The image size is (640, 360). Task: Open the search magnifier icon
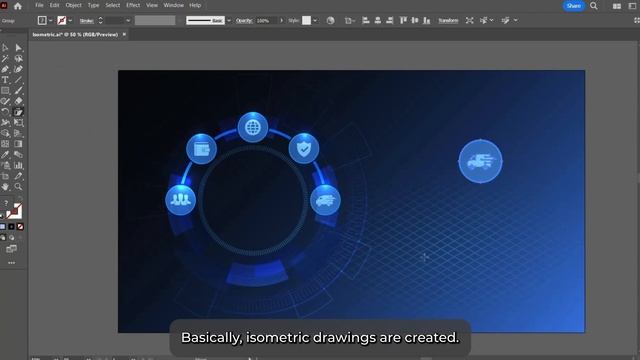tap(594, 6)
